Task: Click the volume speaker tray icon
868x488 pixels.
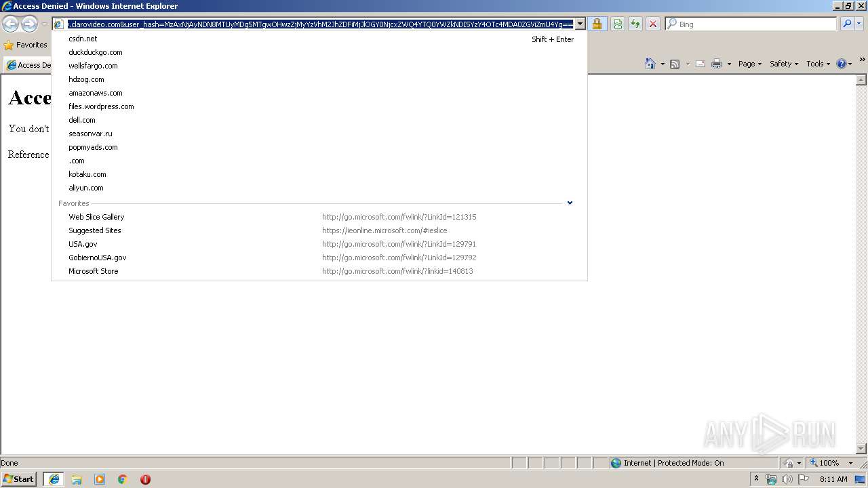Action: pyautogui.click(x=787, y=479)
